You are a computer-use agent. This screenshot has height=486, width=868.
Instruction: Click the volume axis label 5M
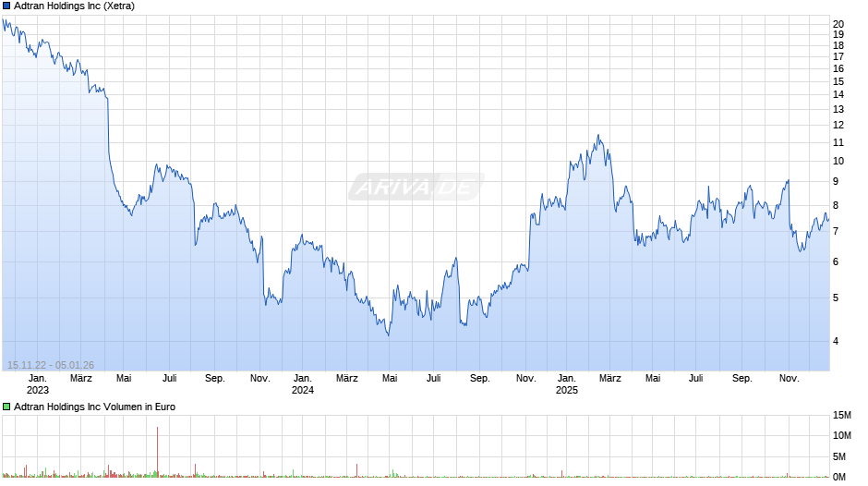839,456
